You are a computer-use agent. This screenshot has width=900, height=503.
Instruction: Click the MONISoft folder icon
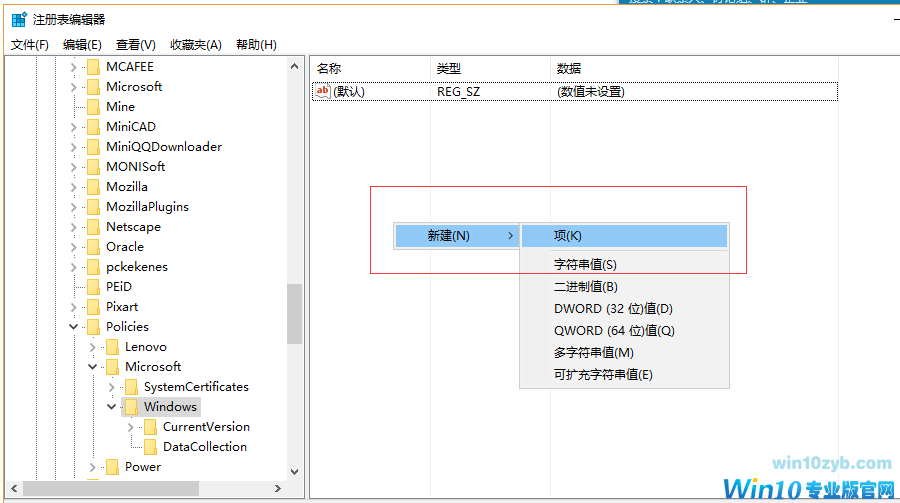pyautogui.click(x=94, y=167)
